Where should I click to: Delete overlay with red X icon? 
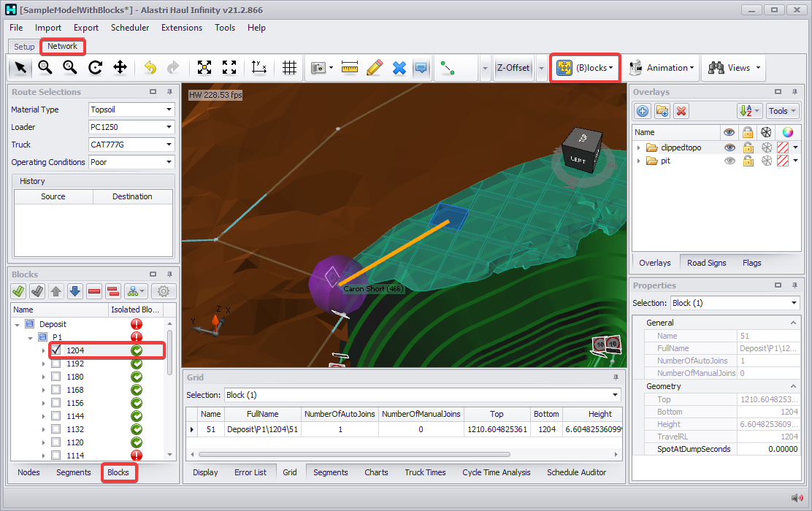point(681,111)
